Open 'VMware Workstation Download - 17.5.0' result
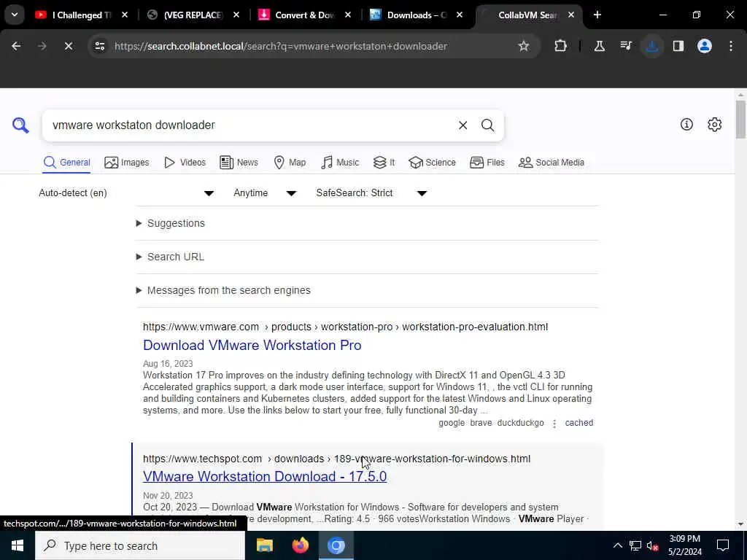The height and width of the screenshot is (560, 747). [265, 477]
